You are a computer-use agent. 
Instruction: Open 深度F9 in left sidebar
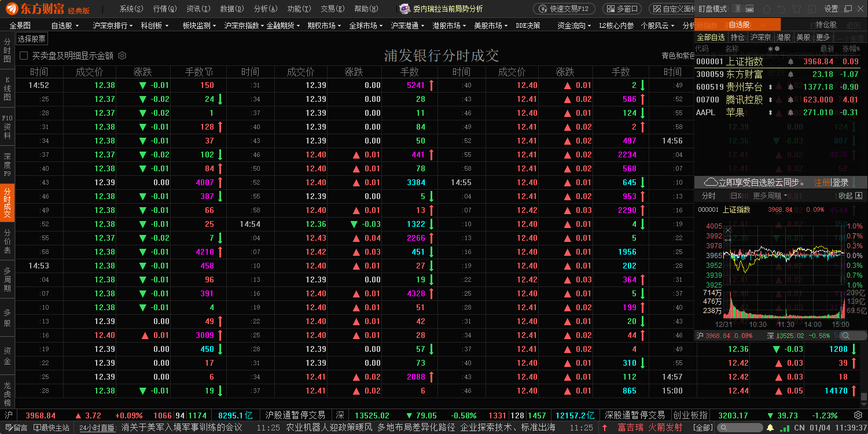pyautogui.click(x=8, y=164)
